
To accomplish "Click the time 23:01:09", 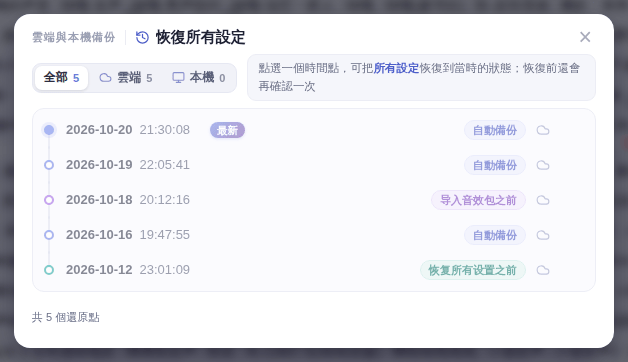I will click(165, 270).
